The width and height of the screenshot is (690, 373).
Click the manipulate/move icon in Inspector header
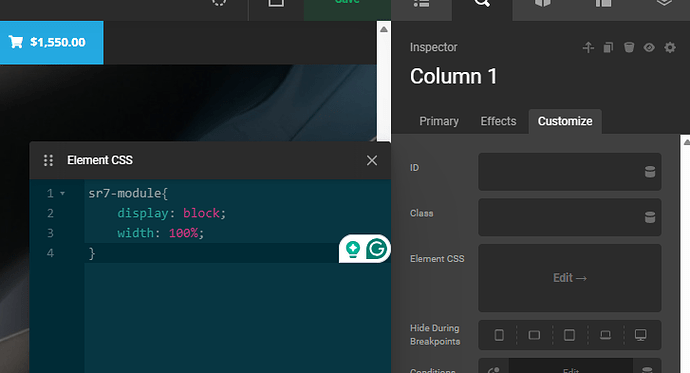point(588,48)
